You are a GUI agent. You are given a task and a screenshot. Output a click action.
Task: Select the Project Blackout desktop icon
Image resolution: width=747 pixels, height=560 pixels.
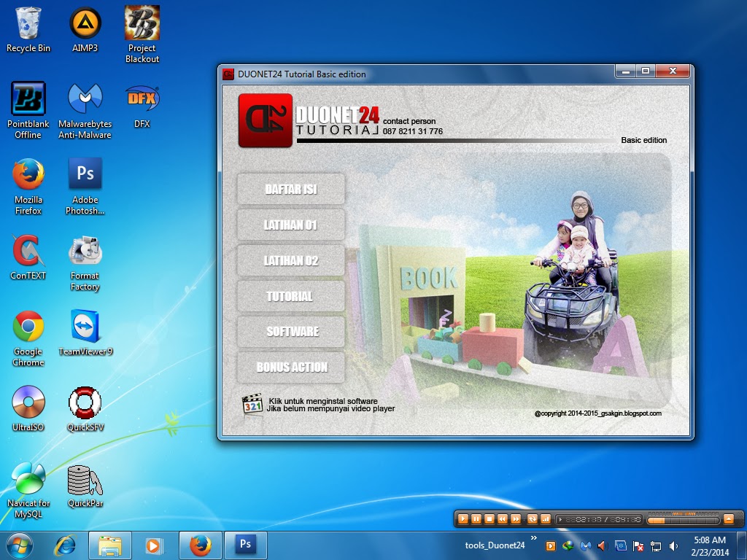pos(142,35)
